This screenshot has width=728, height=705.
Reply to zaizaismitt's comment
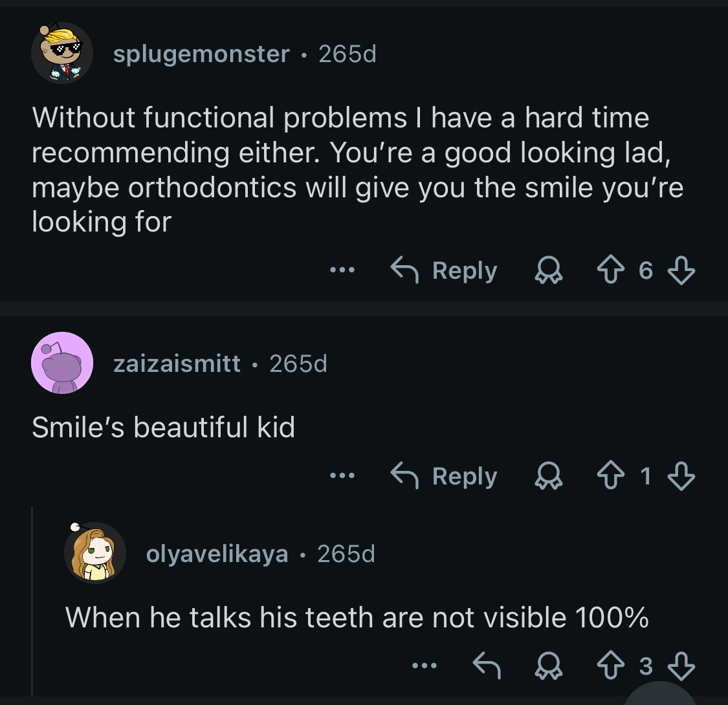[x=444, y=477]
